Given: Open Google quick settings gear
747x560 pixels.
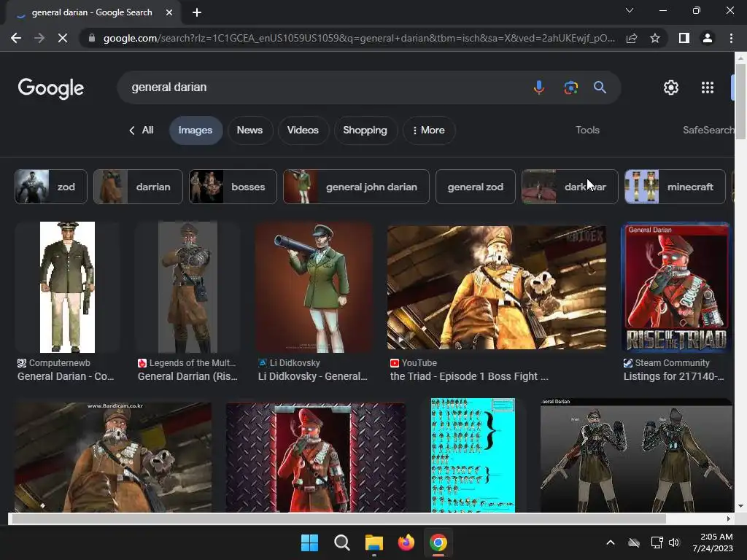Looking at the screenshot, I should [671, 87].
